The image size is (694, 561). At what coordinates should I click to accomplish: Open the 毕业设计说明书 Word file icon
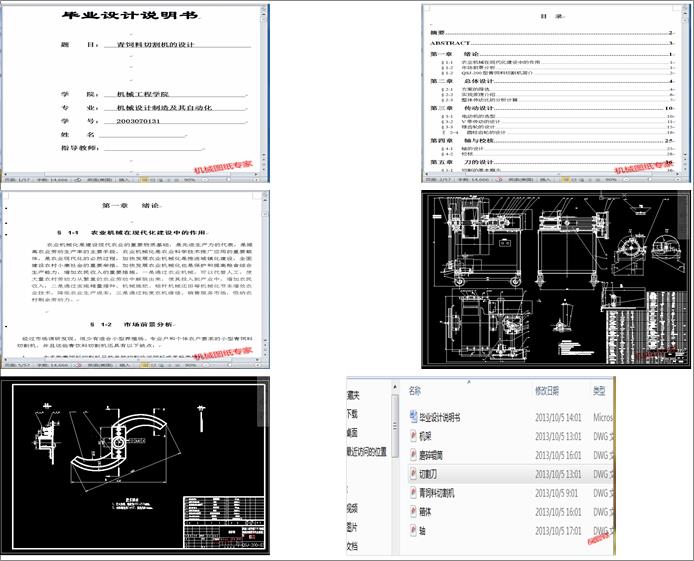click(413, 416)
